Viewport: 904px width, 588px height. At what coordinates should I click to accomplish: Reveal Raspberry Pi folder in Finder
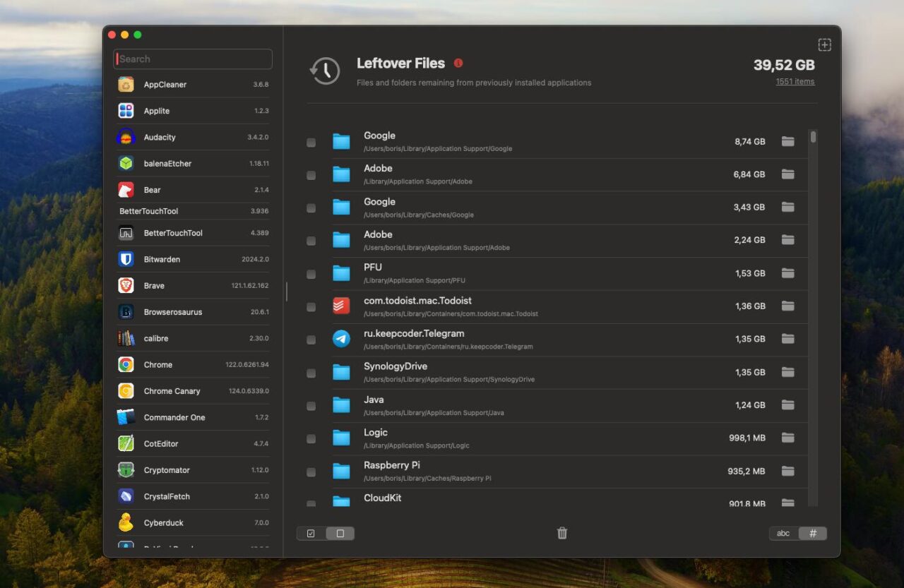(788, 471)
